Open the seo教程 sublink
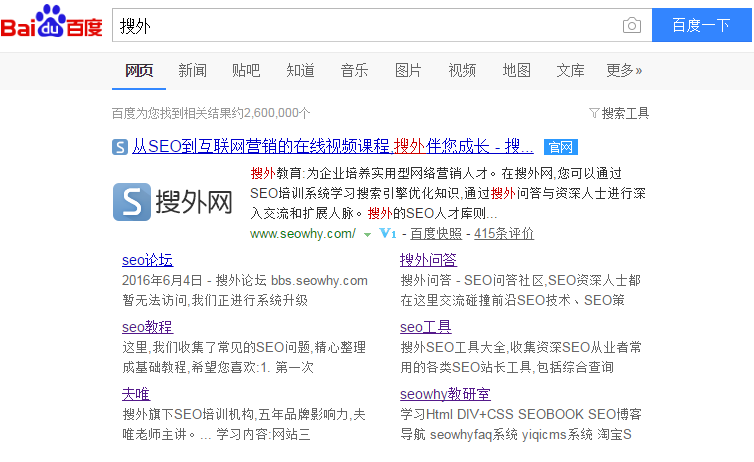The image size is (754, 462). click(147, 327)
